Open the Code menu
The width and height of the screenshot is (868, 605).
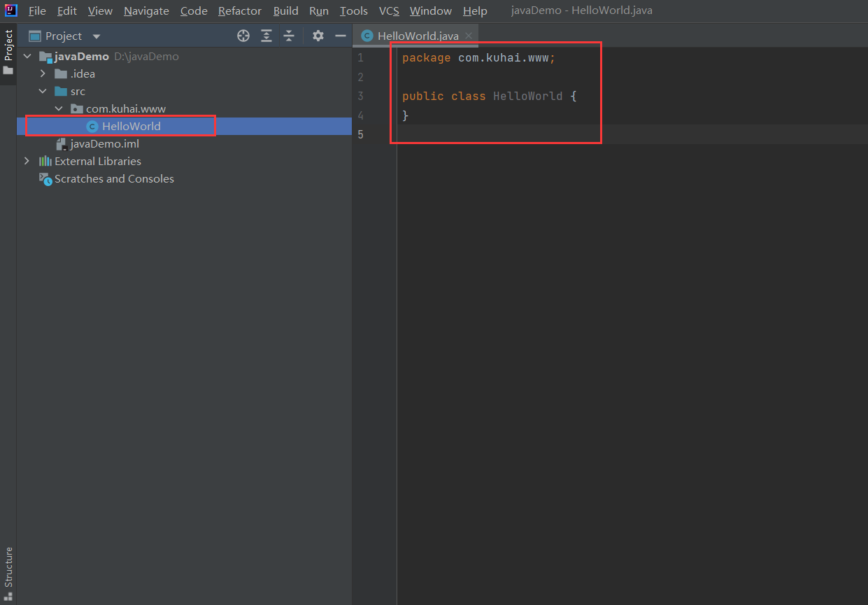point(194,11)
